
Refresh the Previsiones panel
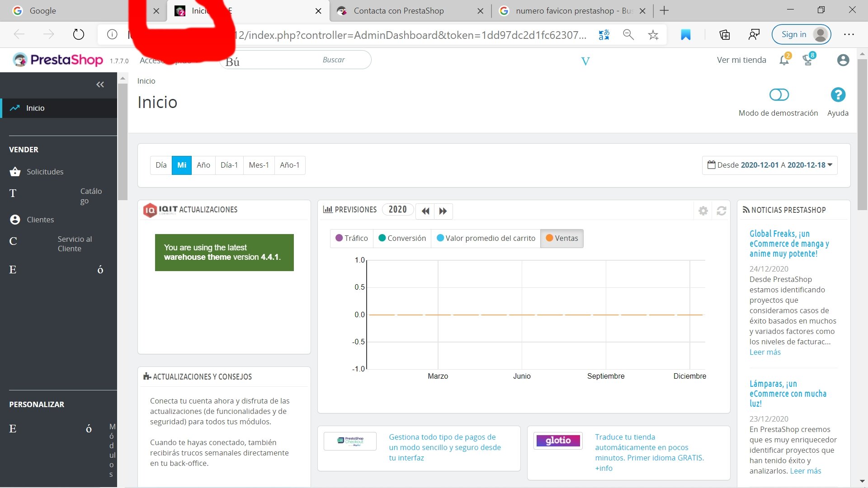(x=722, y=211)
